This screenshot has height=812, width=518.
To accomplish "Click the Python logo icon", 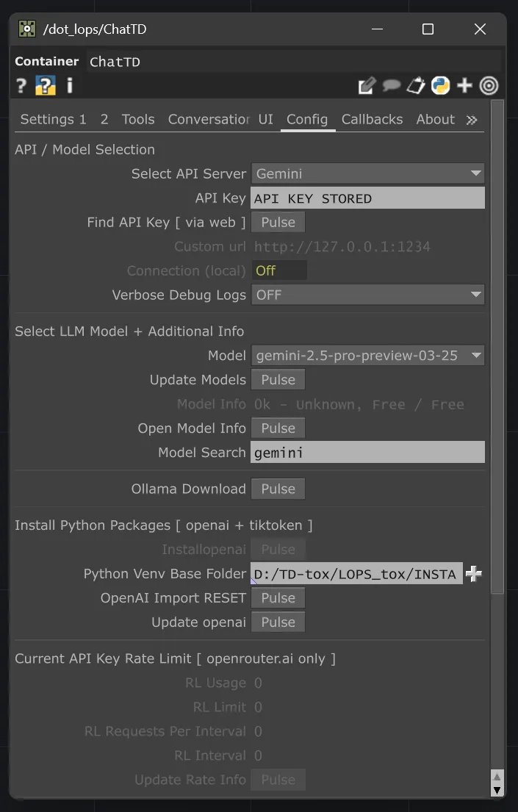I will 440,86.
